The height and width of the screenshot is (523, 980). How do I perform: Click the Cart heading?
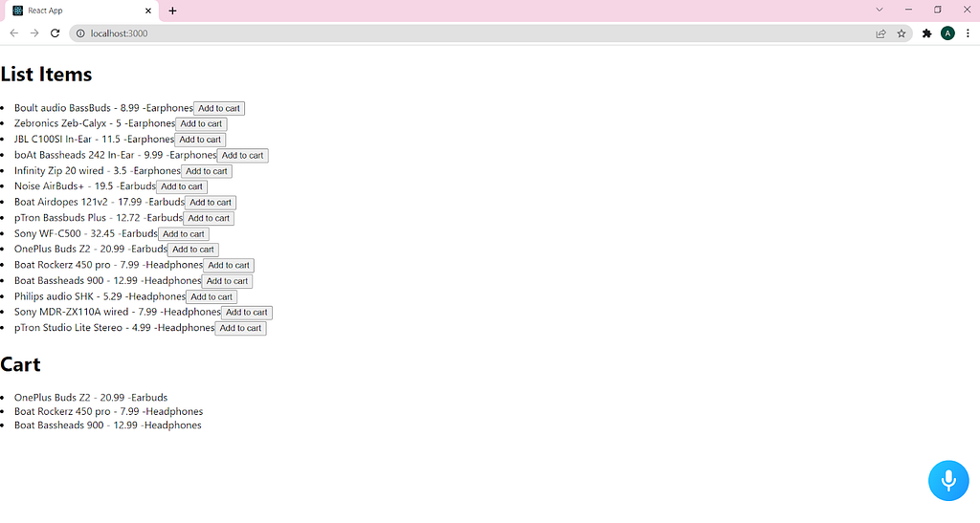pos(21,364)
